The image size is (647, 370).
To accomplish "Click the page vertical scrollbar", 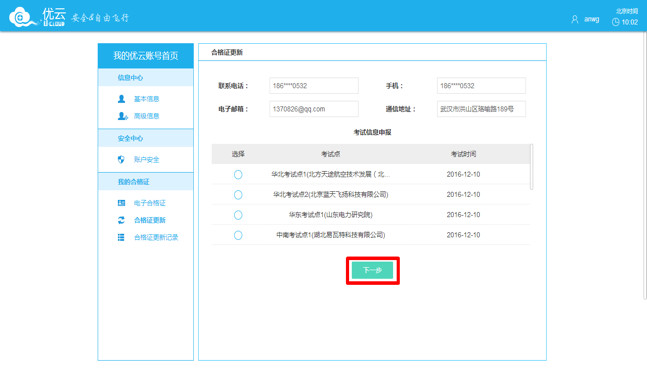I will pyautogui.click(x=645, y=165).
